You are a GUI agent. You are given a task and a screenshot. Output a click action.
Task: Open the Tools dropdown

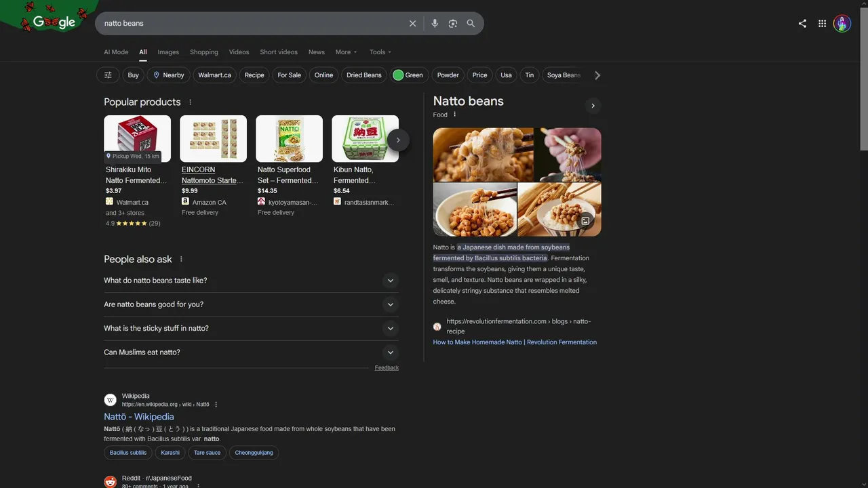(x=380, y=52)
